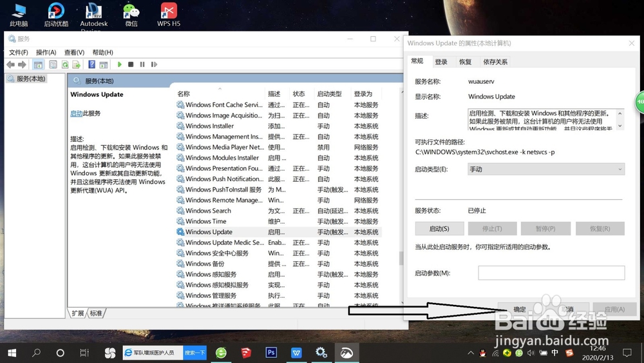This screenshot has width=644, height=363.
Task: Open Photoshop from the taskbar
Action: pyautogui.click(x=271, y=353)
